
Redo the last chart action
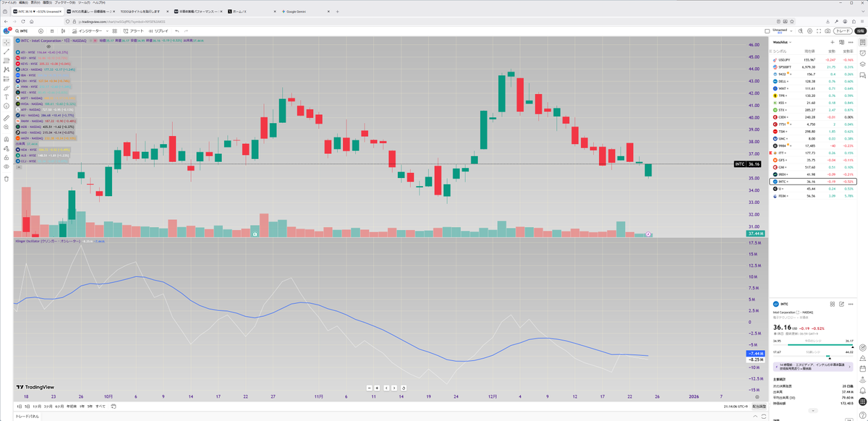187,31
